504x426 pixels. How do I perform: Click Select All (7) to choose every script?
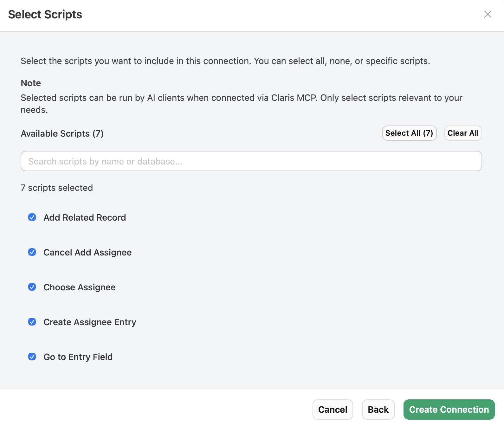coord(409,133)
